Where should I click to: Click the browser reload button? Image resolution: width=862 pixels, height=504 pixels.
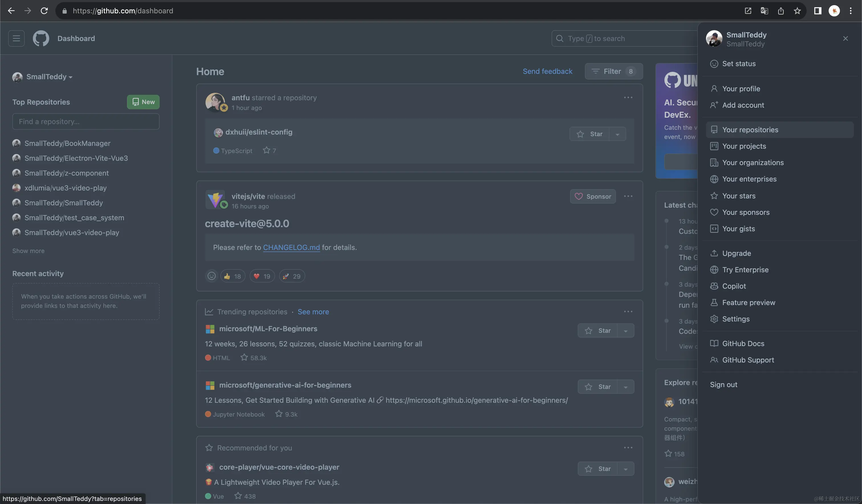point(44,11)
